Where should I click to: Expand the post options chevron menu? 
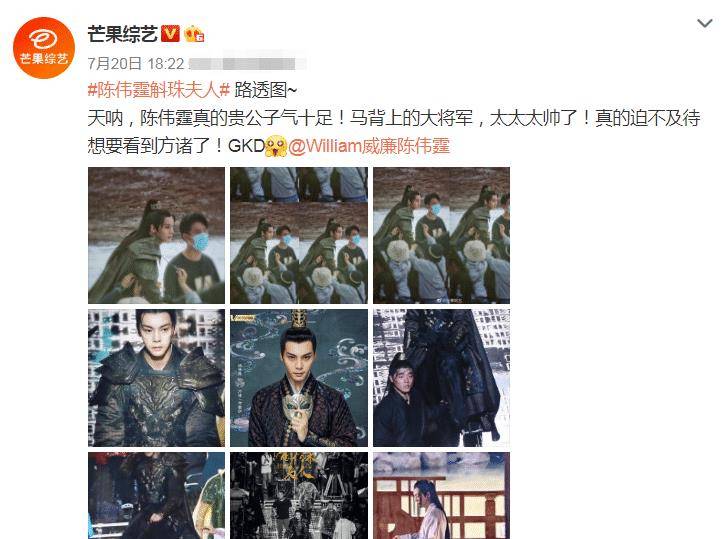tap(705, 23)
